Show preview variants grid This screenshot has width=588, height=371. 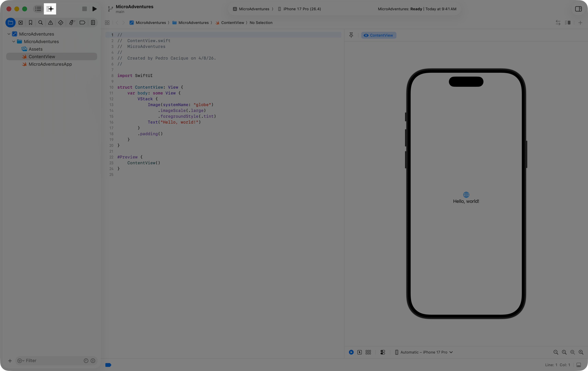pyautogui.click(x=368, y=352)
